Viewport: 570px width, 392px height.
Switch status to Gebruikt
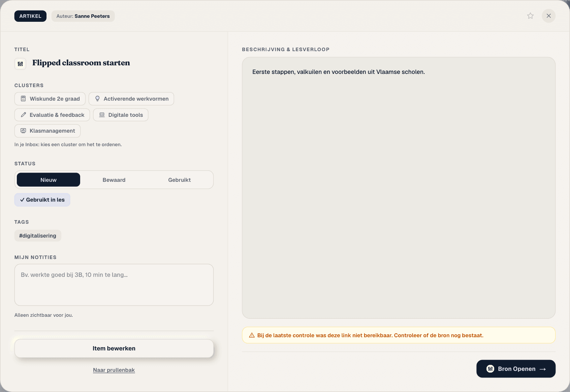click(179, 180)
